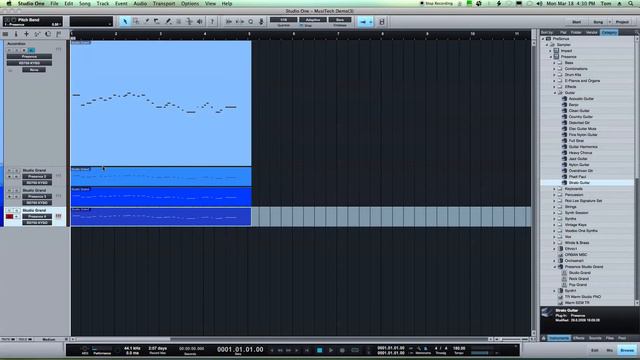The image size is (640, 360).
Task: Click the Browse button at bottom right
Action: pyautogui.click(x=627, y=350)
